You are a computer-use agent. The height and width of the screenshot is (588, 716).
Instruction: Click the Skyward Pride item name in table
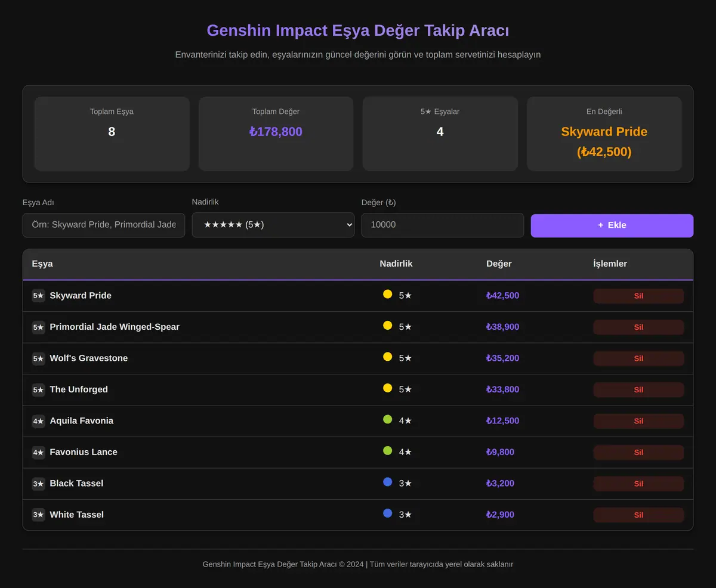click(81, 296)
